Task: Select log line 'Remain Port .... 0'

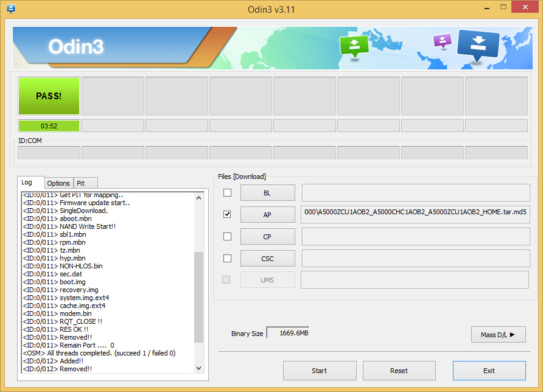Action: [x=69, y=346]
